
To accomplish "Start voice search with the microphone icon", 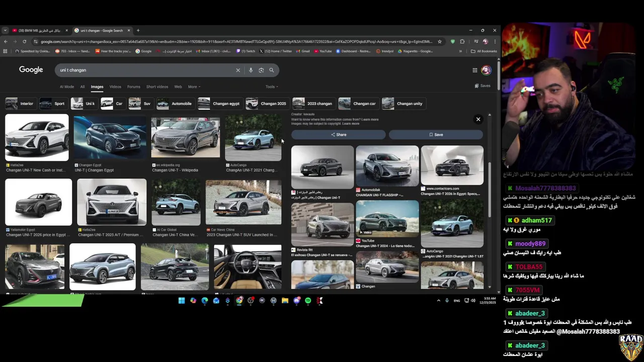I will 251,70.
